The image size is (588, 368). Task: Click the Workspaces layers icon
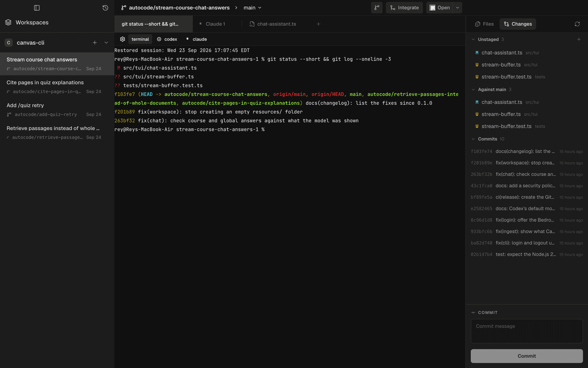[x=8, y=22]
